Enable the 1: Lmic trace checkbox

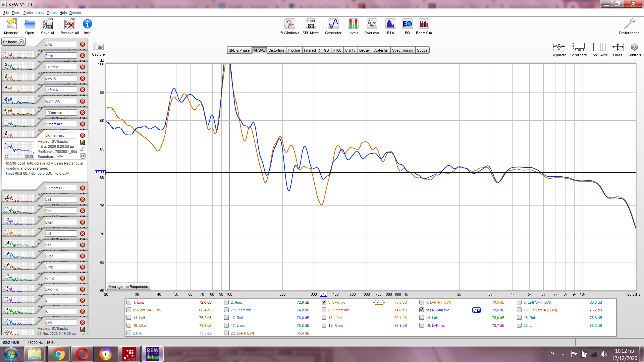pyautogui.click(x=129, y=302)
